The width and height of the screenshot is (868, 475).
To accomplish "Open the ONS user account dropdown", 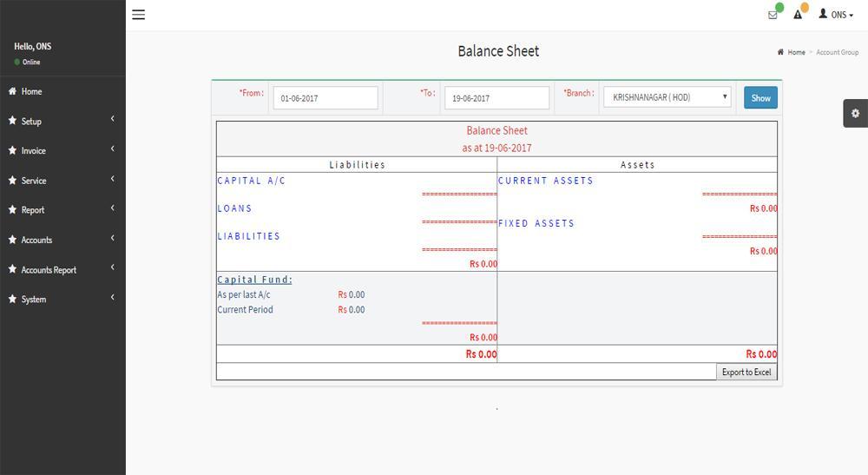I will point(836,15).
